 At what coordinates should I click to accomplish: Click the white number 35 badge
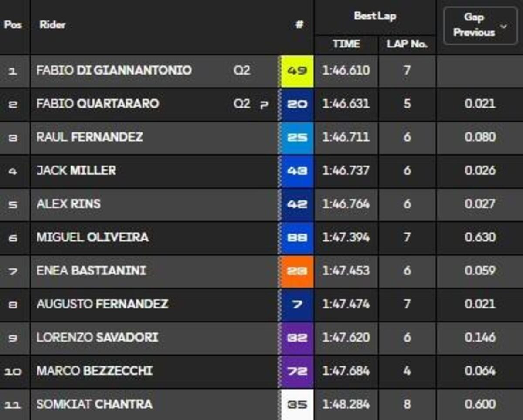[x=297, y=405]
